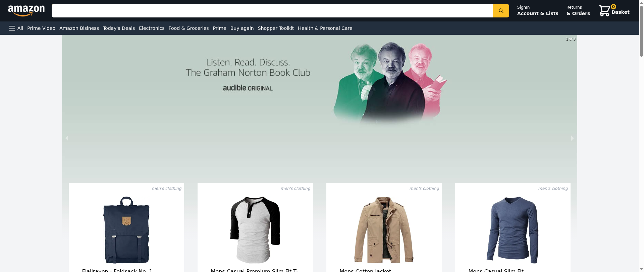The width and height of the screenshot is (644, 272).
Task: Select Electronics navigation link
Action: point(152,28)
